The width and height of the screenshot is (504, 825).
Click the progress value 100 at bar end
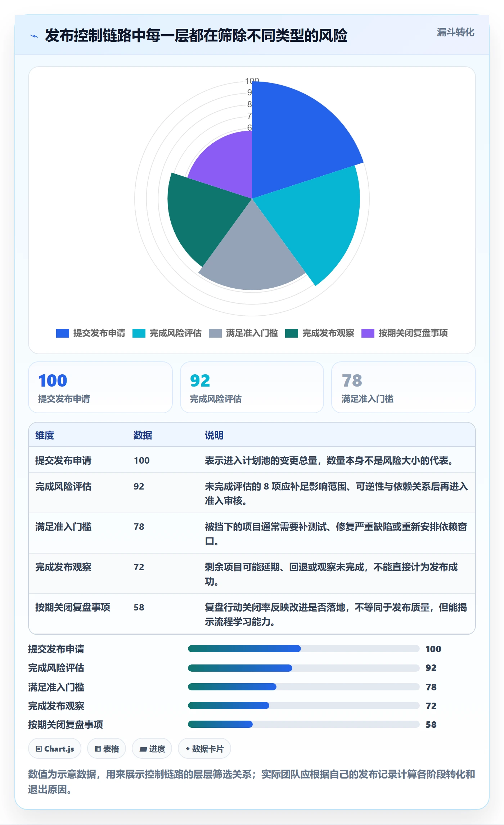[433, 649]
